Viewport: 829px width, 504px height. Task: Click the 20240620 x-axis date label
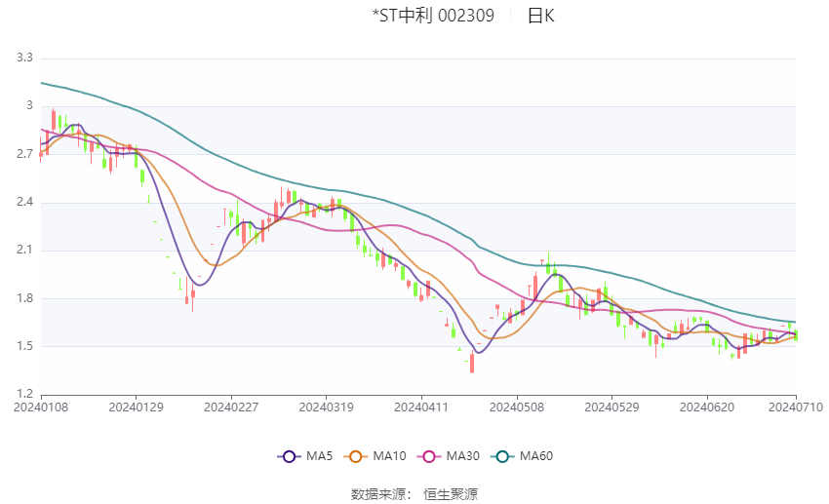[707, 407]
